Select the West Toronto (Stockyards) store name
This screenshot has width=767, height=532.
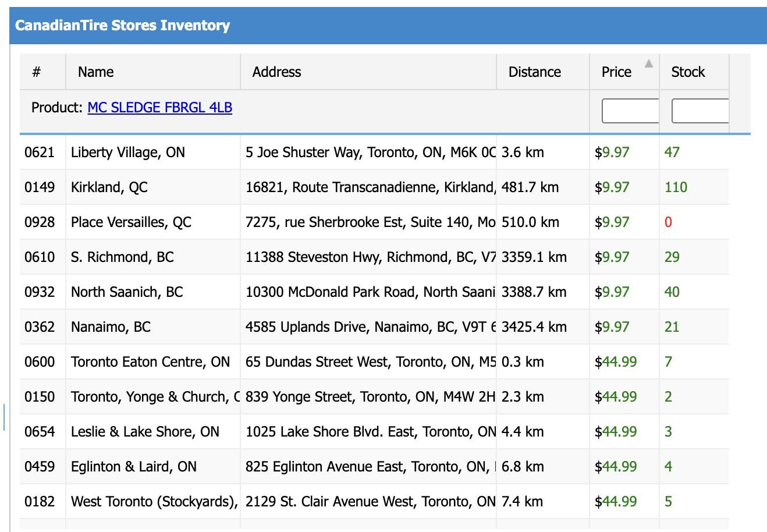point(155,502)
